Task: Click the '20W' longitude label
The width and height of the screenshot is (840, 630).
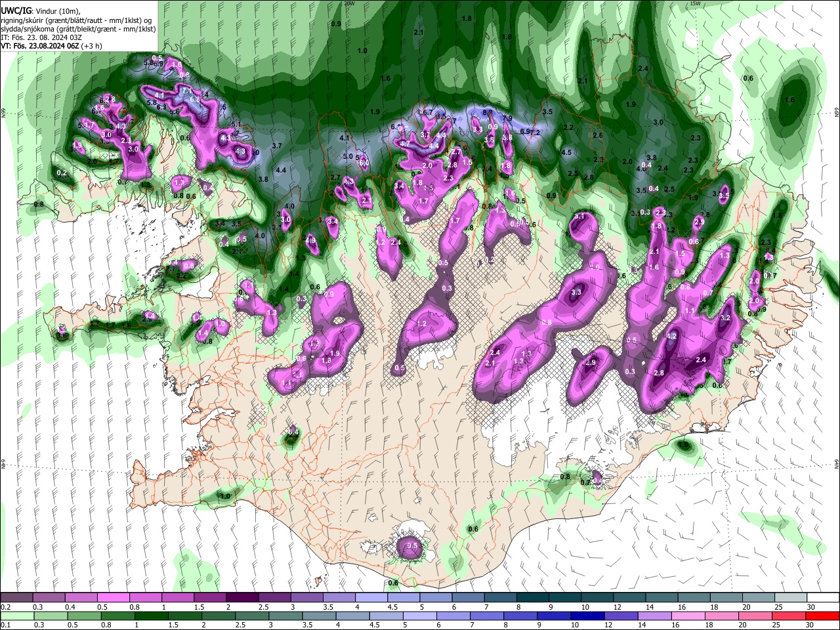Action: click(349, 3)
